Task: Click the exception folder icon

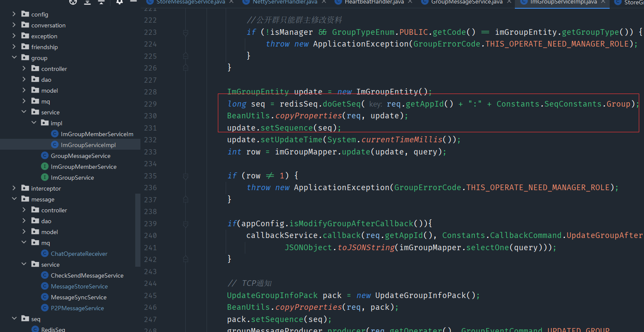Action: pyautogui.click(x=25, y=36)
